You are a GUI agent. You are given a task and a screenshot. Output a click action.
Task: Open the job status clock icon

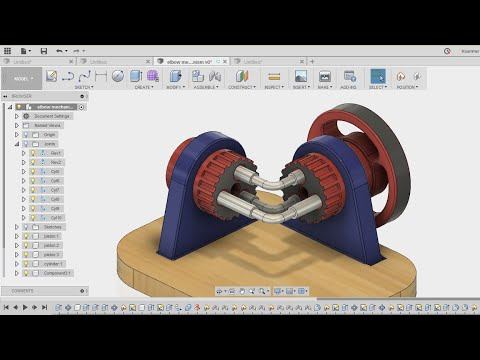[x=447, y=51]
